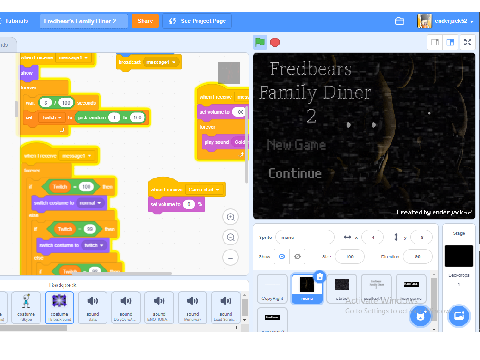Open My Stuff folder icon
Screen dimensions: 480x360
point(399,21)
